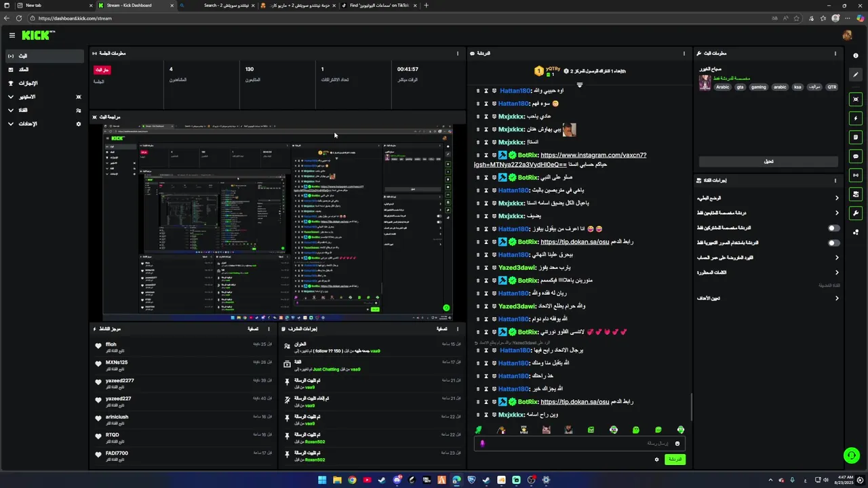This screenshot has height=488, width=868.
Task: Switch to the TikTok Find browser tab
Action: [380, 5]
